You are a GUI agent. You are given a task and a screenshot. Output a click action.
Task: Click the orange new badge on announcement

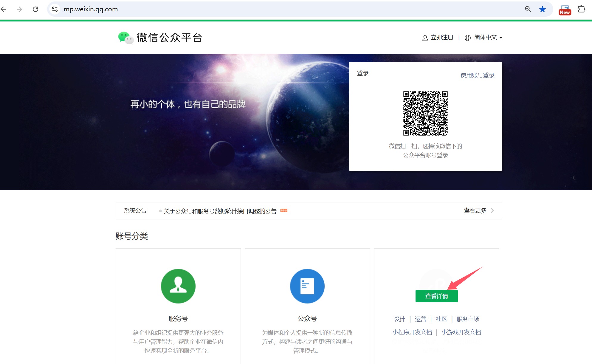point(284,210)
